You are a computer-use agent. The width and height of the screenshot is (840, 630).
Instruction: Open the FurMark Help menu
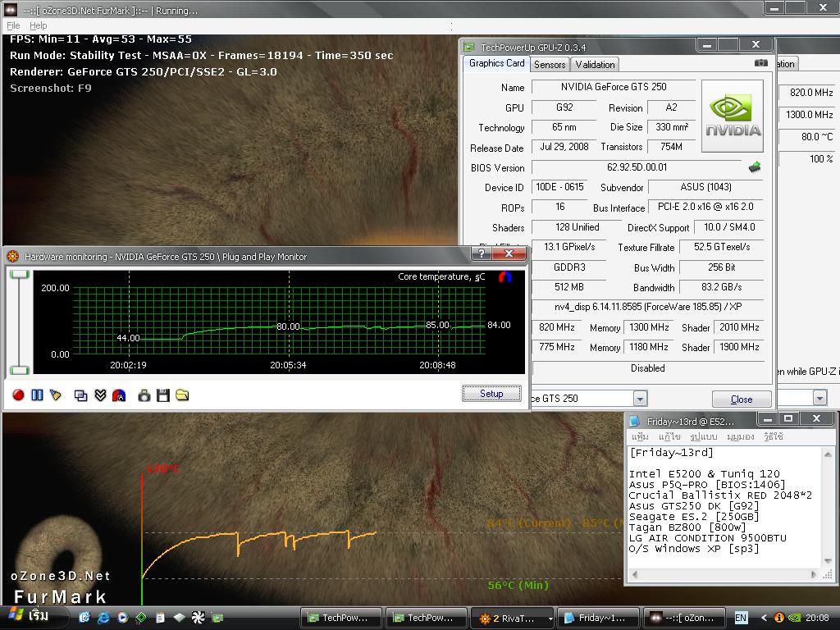(38, 25)
